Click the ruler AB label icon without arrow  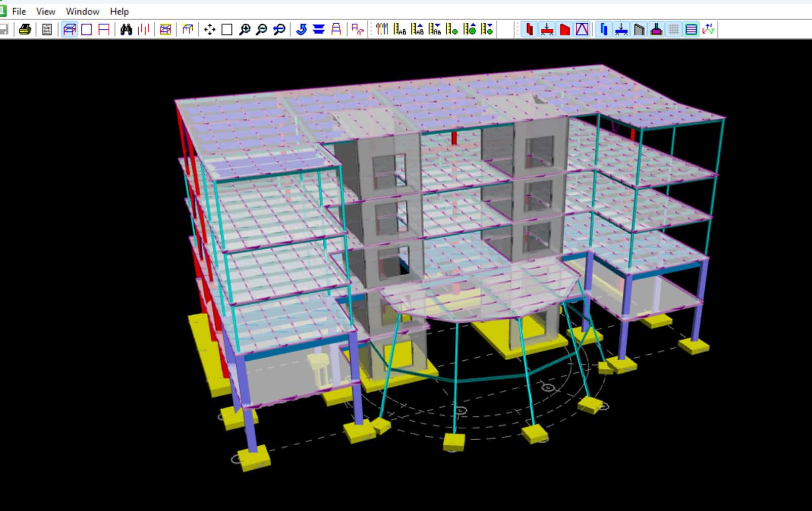click(x=400, y=29)
